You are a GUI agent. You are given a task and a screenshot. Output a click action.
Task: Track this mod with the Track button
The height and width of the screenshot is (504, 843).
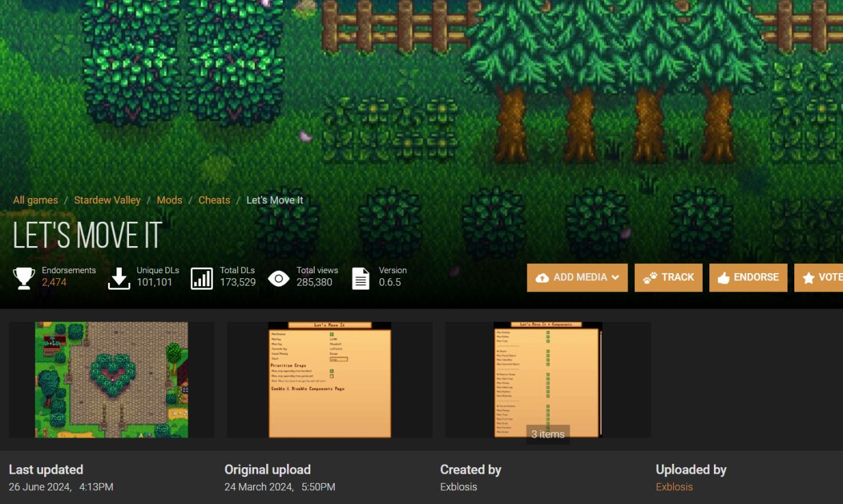[x=668, y=278]
